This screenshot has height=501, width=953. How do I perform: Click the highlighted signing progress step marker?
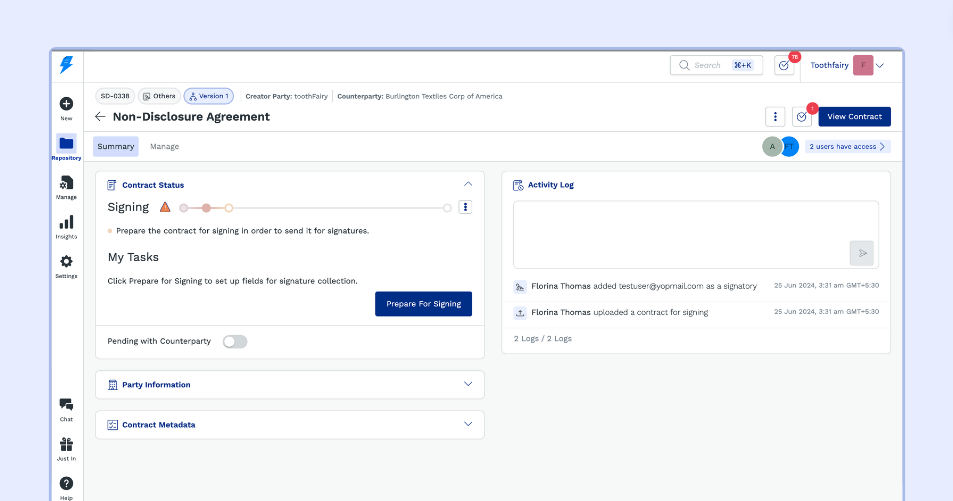(x=206, y=208)
